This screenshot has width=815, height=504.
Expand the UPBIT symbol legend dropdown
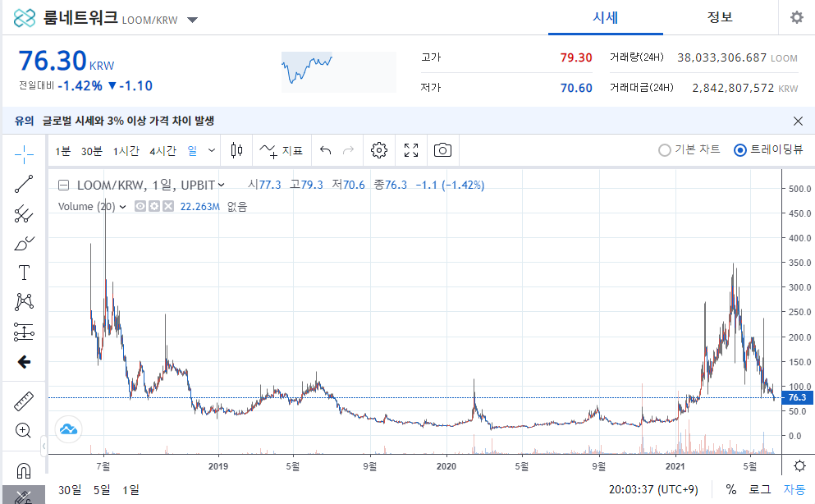coord(221,185)
